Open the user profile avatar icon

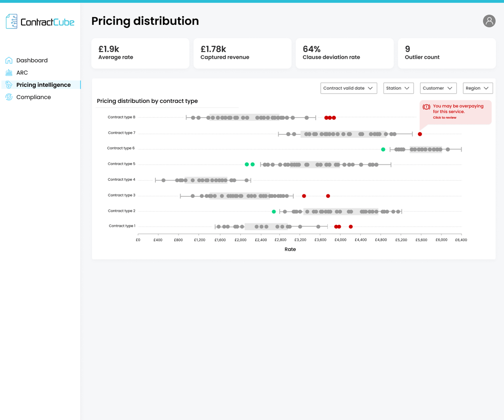pos(489,21)
